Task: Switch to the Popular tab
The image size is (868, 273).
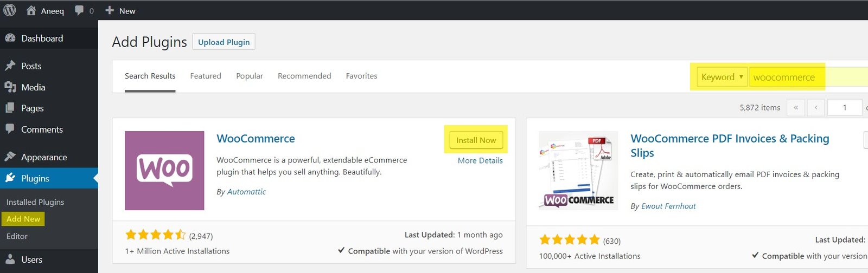Action: pos(250,76)
